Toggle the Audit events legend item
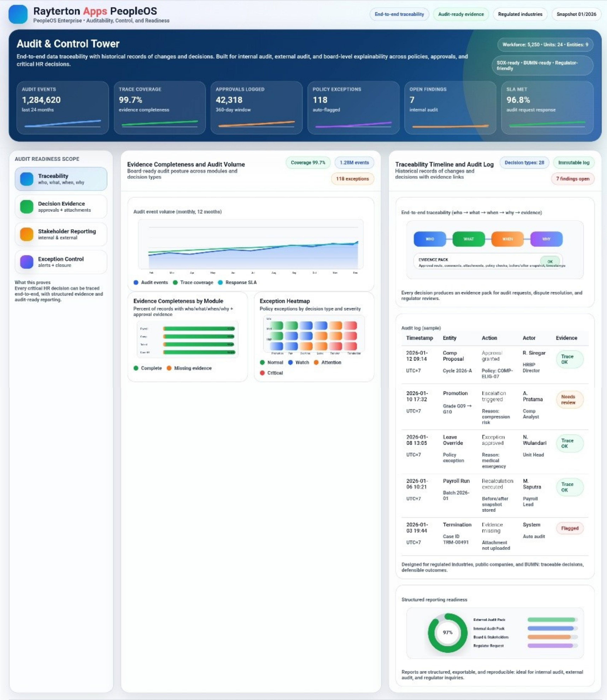 click(x=151, y=282)
